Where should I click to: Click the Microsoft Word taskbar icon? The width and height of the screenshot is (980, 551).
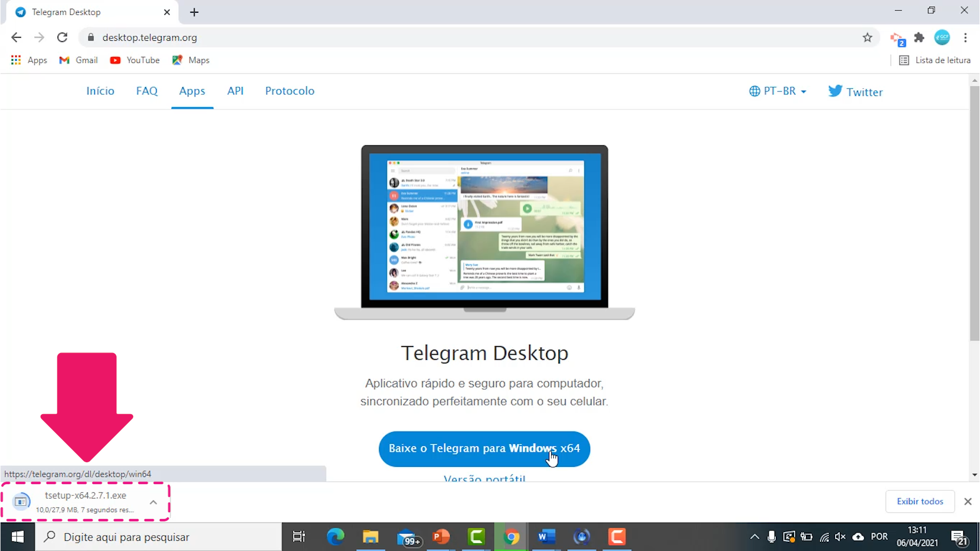click(546, 536)
